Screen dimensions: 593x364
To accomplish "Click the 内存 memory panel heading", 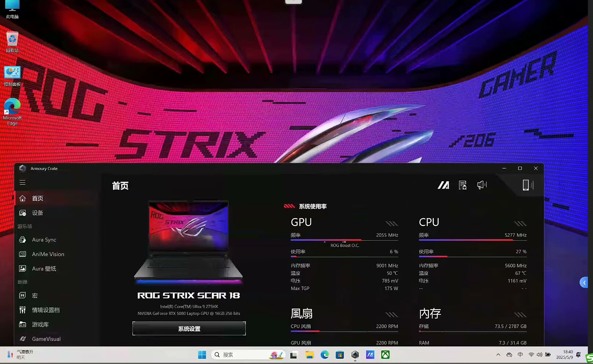I will pyautogui.click(x=430, y=313).
